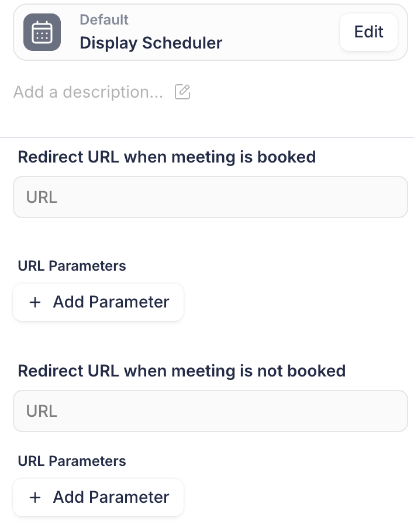The image size is (414, 532).
Task: Focus the URL field for booked meetings
Action: (x=211, y=197)
